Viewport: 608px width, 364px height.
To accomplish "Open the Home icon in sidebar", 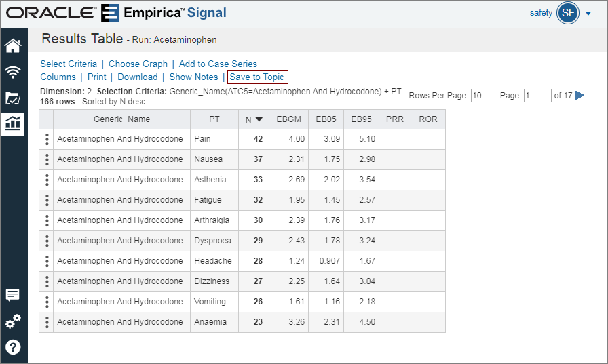I will tap(13, 45).
